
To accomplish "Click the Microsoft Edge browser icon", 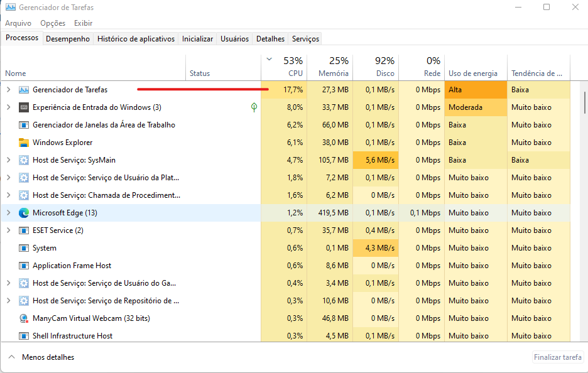I will [x=24, y=213].
